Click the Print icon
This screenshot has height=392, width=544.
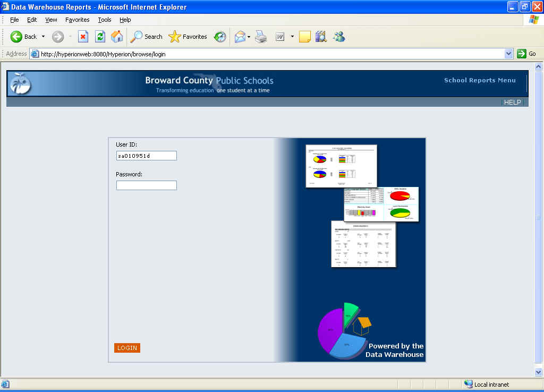[261, 37]
